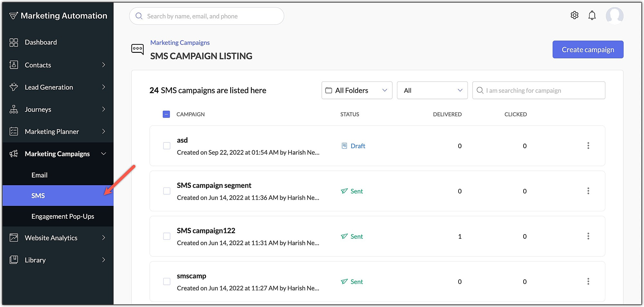Check the smscamp checkbox

click(x=167, y=282)
